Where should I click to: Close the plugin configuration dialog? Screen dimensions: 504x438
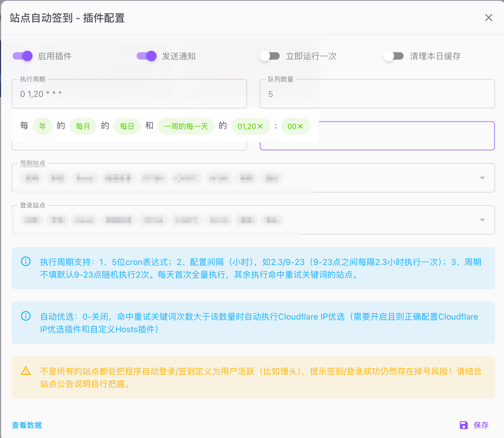point(488,18)
